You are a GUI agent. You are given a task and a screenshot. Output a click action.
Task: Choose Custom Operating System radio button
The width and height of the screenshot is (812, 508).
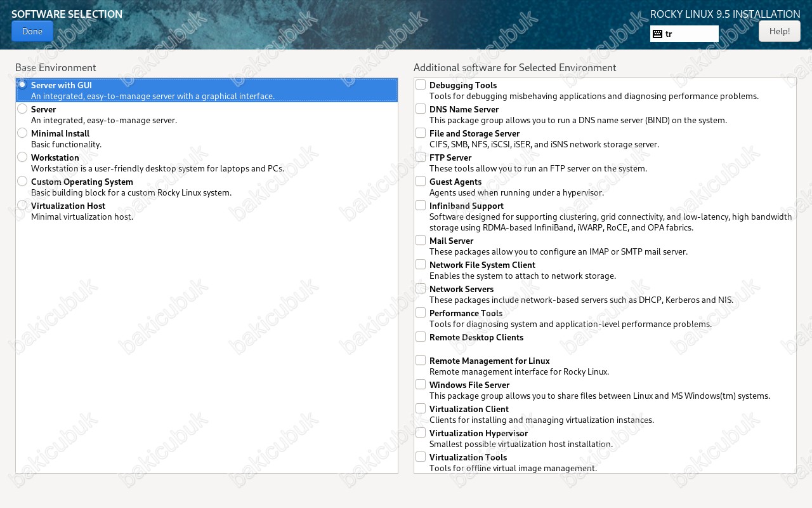22,181
